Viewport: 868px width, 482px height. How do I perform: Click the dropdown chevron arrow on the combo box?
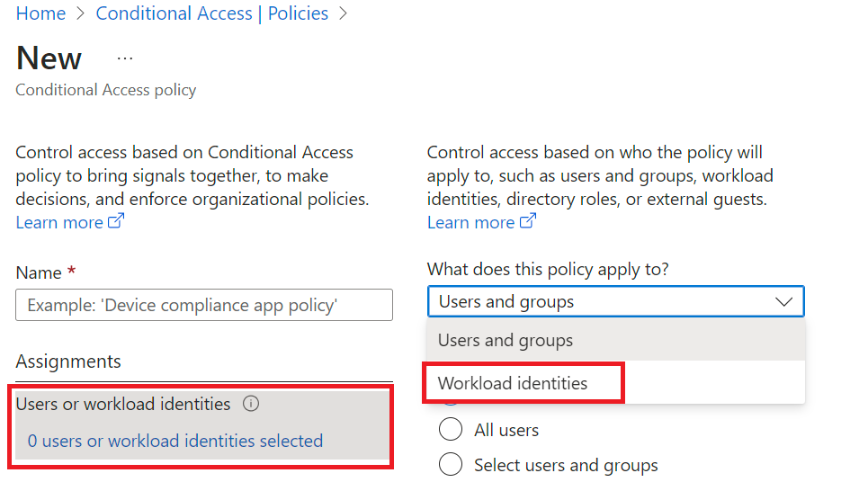point(783,302)
